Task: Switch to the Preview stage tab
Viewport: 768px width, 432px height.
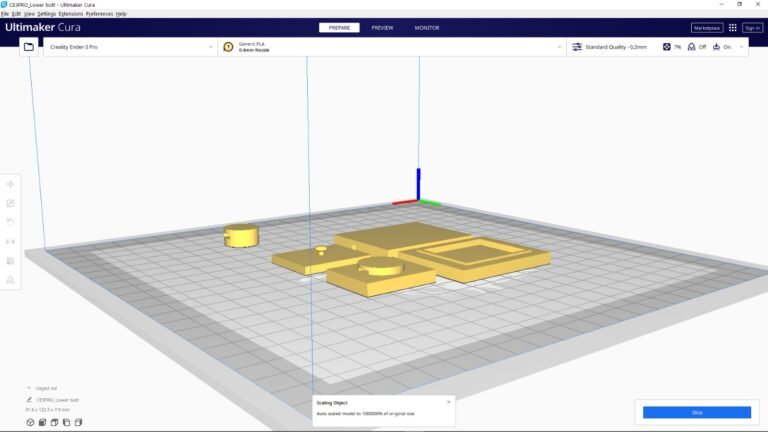Action: click(382, 28)
